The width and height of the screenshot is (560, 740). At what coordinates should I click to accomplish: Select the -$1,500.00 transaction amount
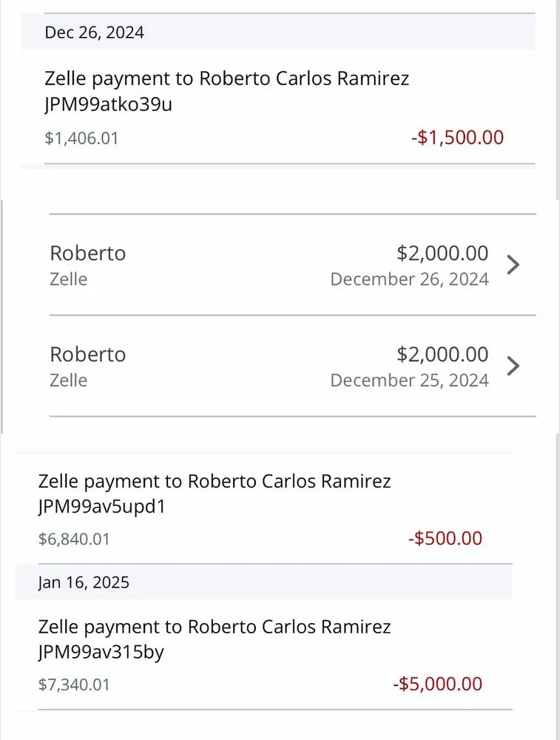(457, 138)
